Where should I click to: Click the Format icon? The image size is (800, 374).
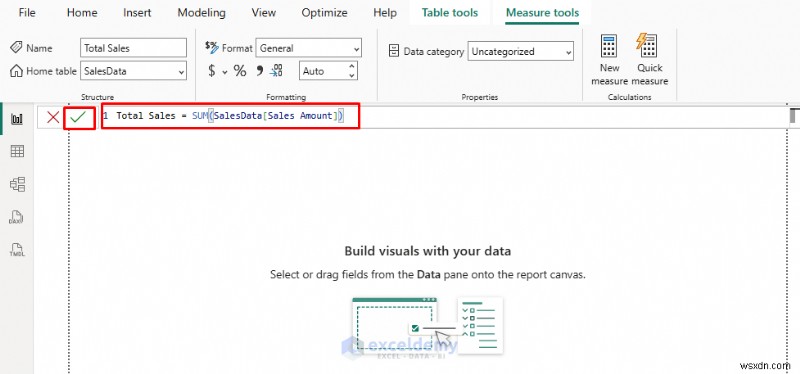click(x=212, y=47)
